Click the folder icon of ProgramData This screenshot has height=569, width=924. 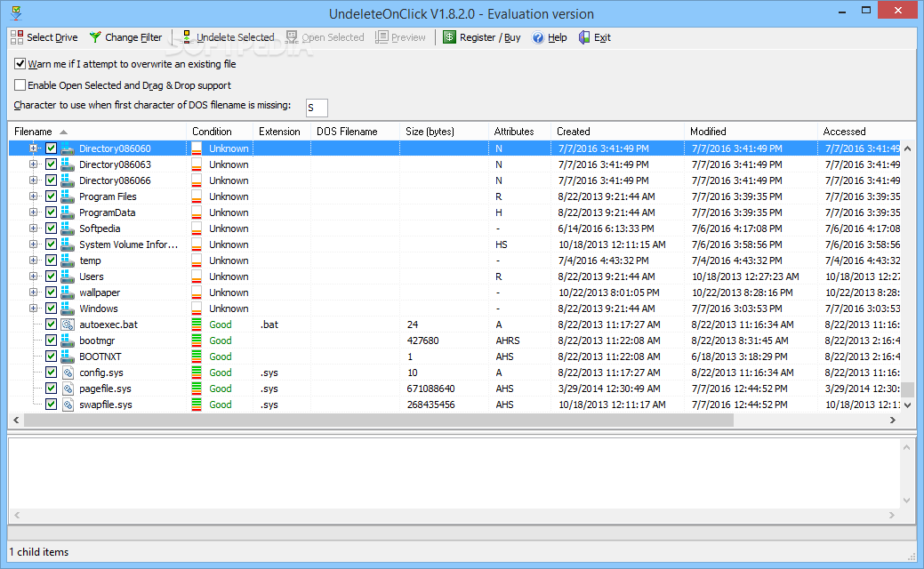68,212
